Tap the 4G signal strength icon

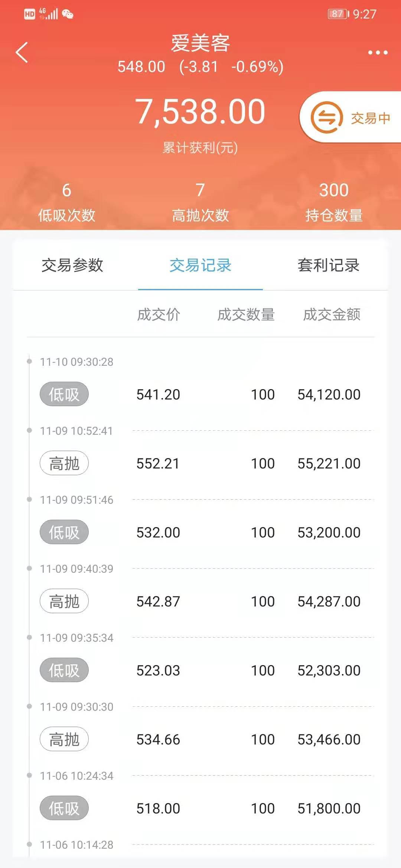[x=49, y=14]
